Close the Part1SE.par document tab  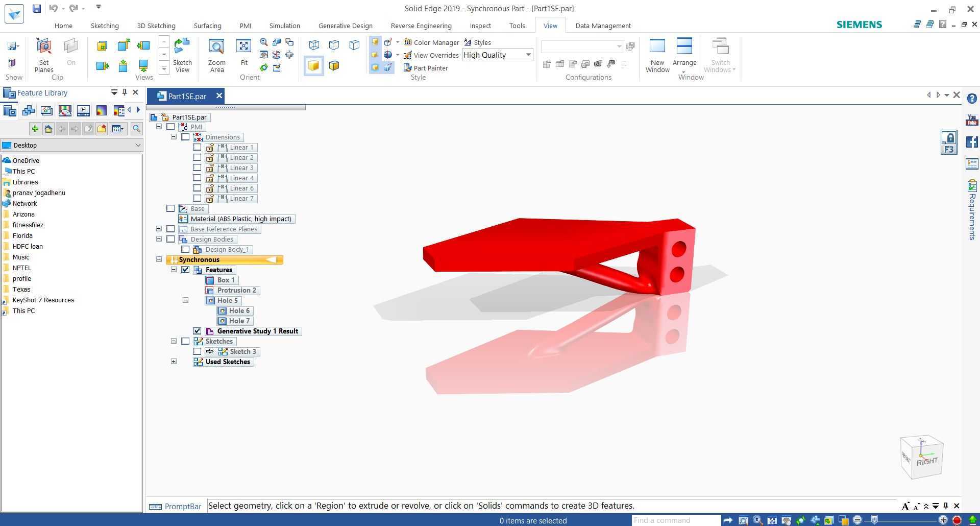tap(219, 95)
